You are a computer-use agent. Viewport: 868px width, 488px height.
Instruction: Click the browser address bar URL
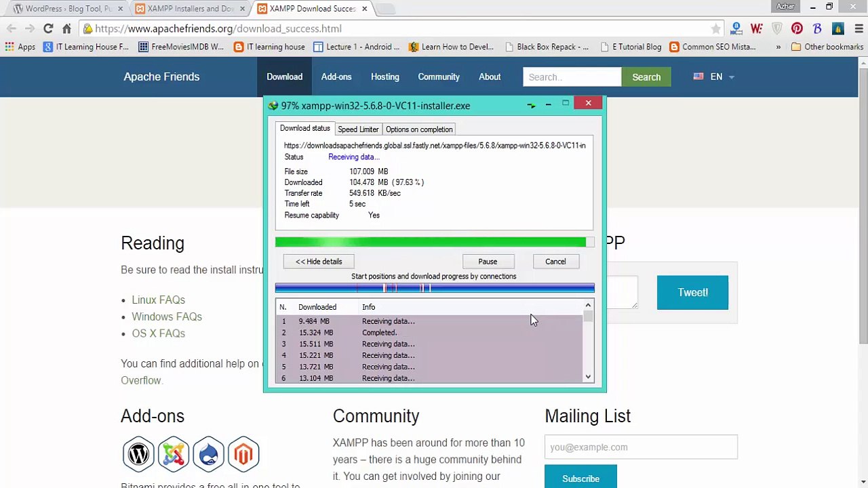click(218, 28)
